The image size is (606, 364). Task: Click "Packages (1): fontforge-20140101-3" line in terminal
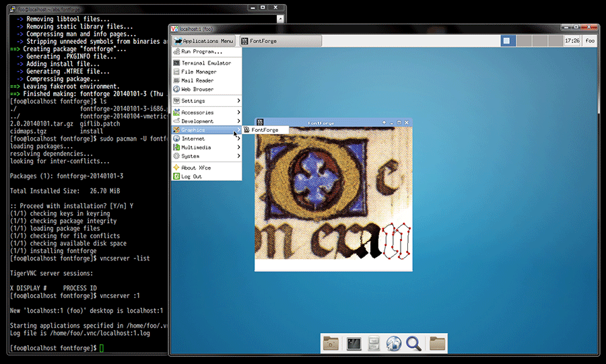(67, 176)
